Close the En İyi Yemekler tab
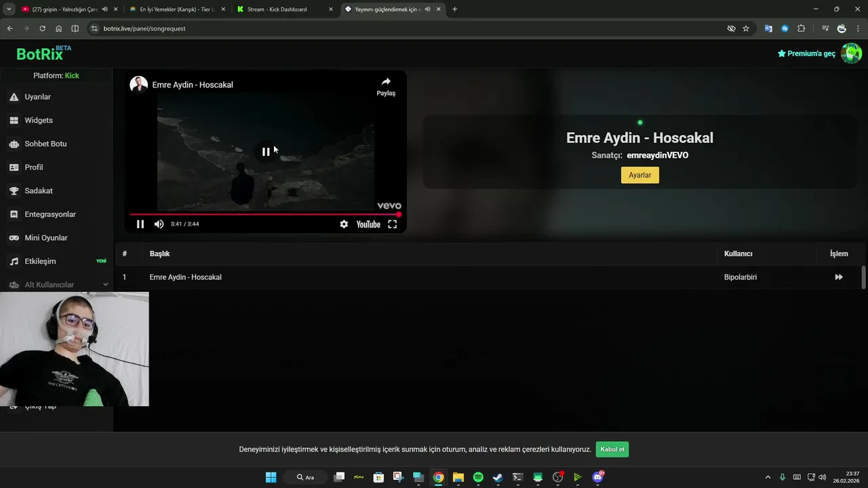 223,9
